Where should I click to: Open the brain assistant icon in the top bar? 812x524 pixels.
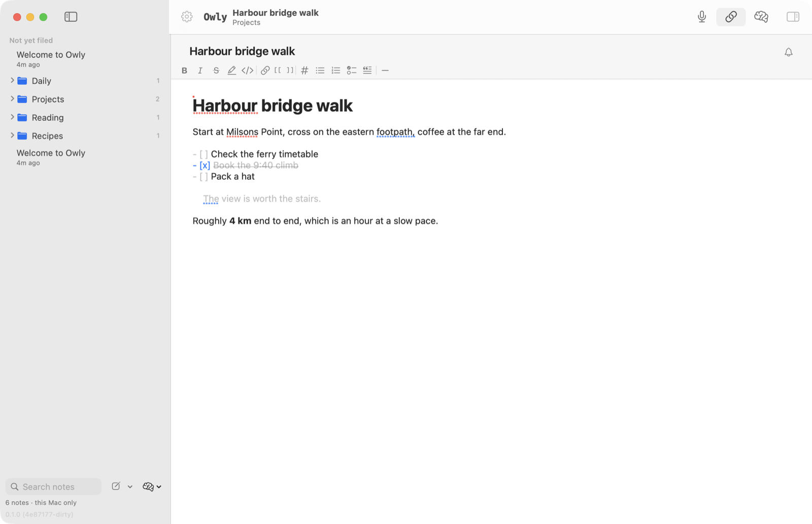pyautogui.click(x=761, y=17)
